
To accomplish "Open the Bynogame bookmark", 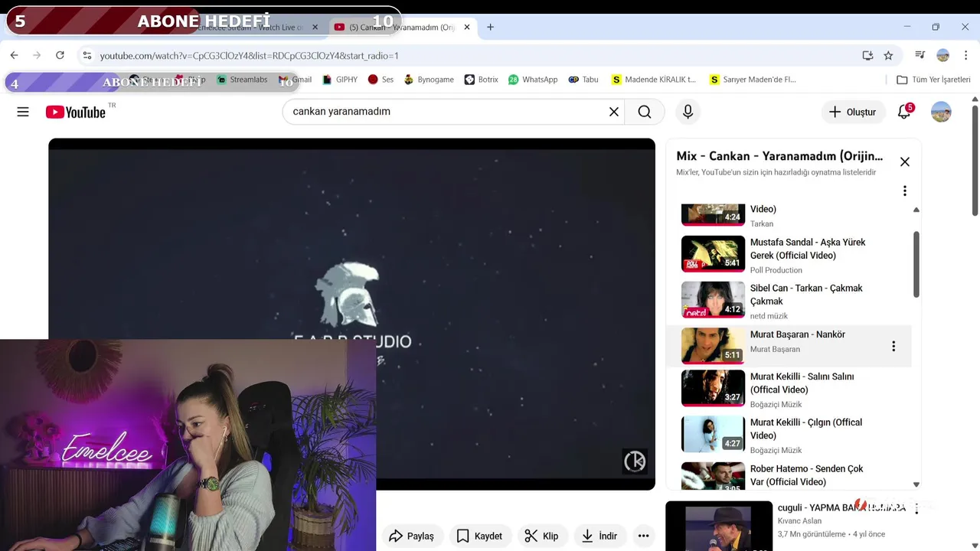I will tap(429, 80).
